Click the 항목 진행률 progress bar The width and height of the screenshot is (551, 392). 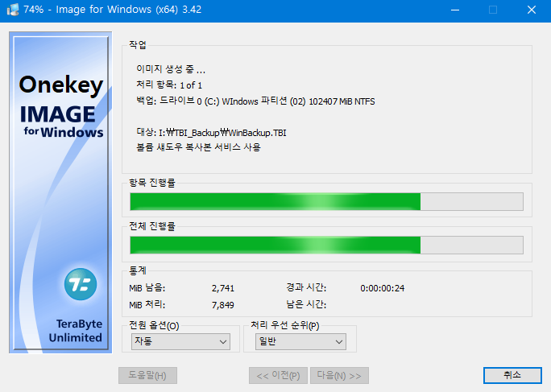[326, 201]
